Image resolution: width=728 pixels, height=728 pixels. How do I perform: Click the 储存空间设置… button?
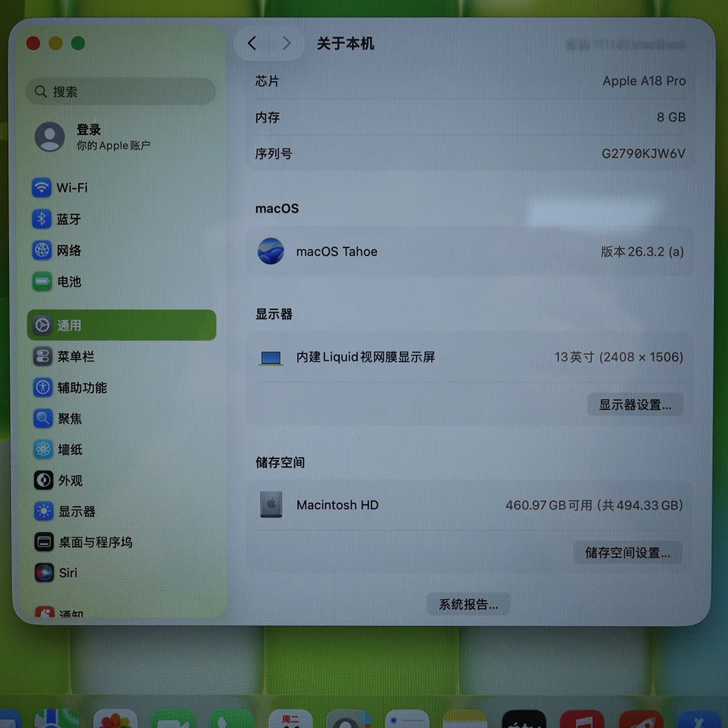628,553
